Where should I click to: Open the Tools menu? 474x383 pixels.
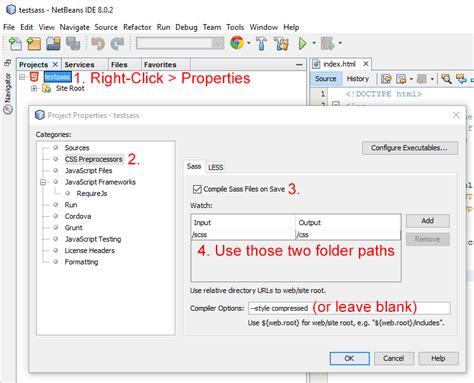coord(235,27)
